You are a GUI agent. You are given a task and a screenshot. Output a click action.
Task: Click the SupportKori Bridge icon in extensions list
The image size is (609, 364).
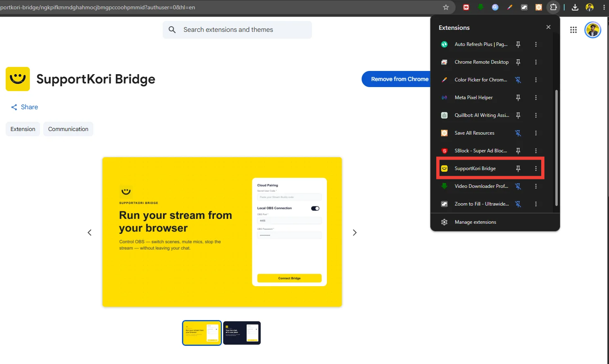coord(444,168)
